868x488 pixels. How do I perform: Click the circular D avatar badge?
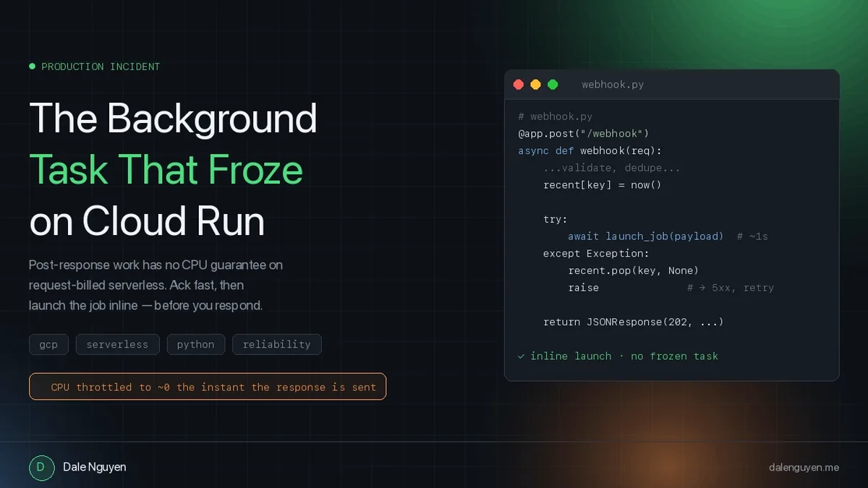coord(41,468)
